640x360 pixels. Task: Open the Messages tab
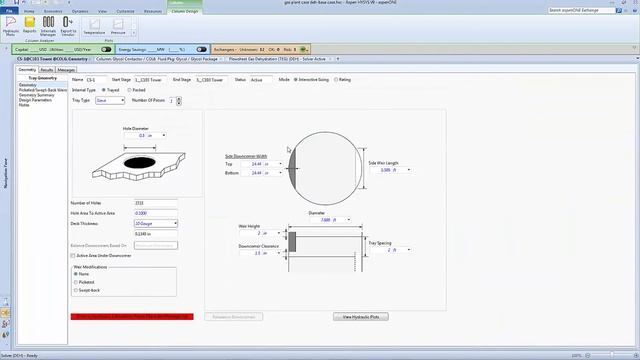click(x=66, y=70)
